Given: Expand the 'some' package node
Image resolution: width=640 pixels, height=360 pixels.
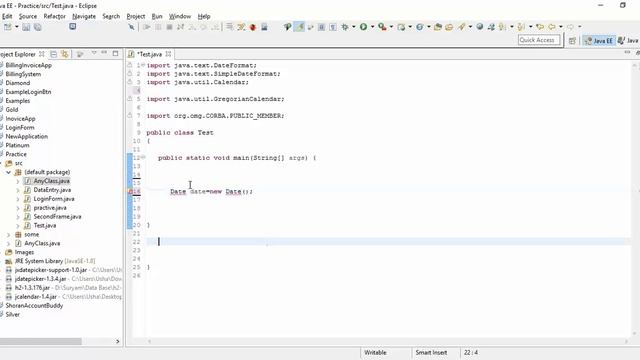Looking at the screenshot, I should [x=9, y=235].
